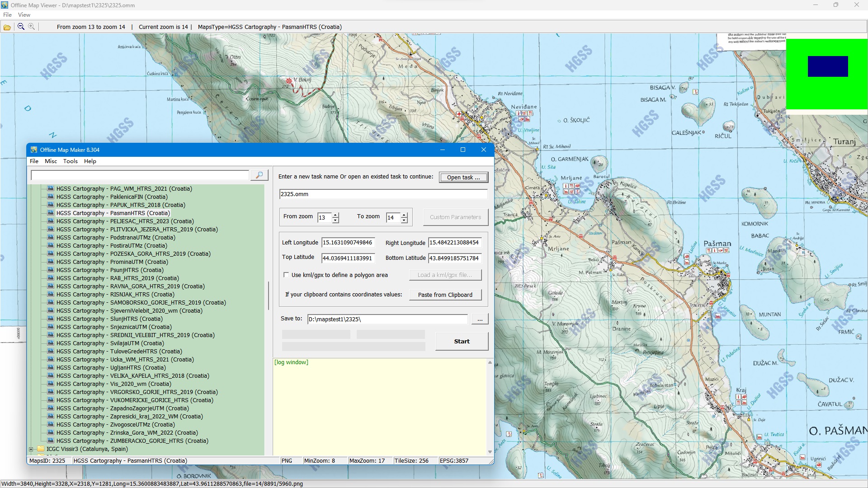Click Load a kml/gpx file button
Screen dimensions: 868x488
coord(445,275)
